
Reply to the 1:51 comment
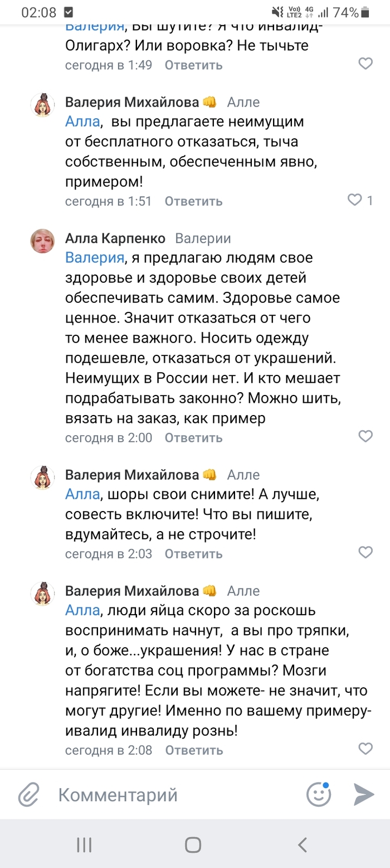pyautogui.click(x=193, y=201)
